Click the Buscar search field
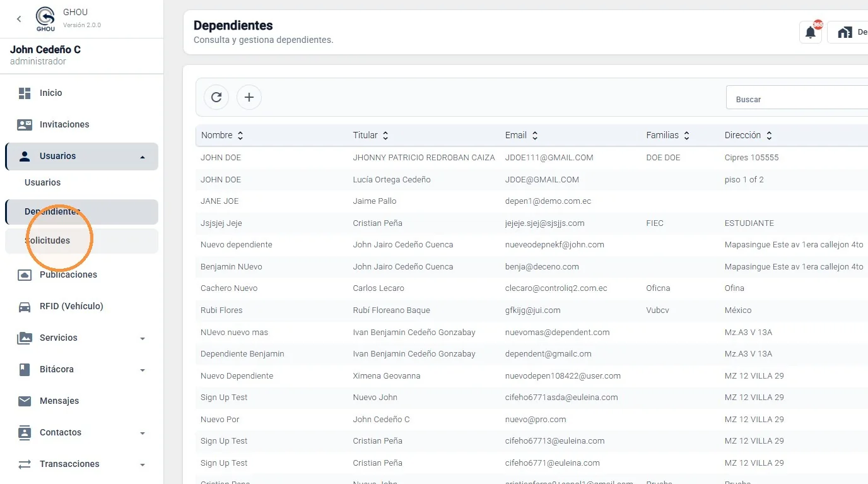The width and height of the screenshot is (868, 484). point(797,98)
